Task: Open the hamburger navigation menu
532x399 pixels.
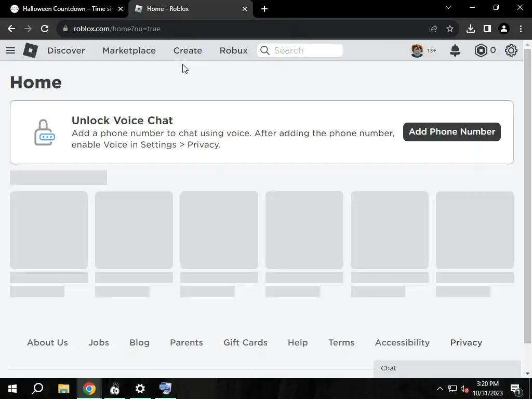Action: point(10,50)
